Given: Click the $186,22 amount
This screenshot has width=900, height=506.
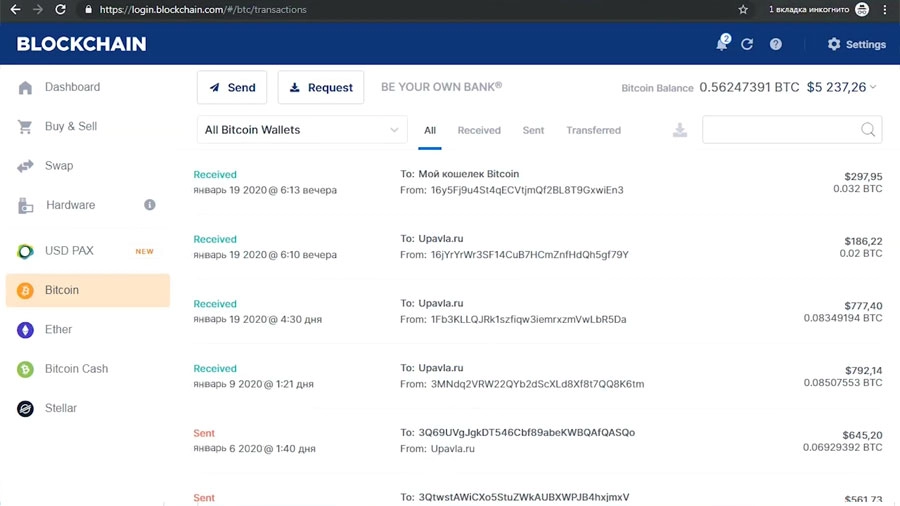Looking at the screenshot, I should (863, 242).
